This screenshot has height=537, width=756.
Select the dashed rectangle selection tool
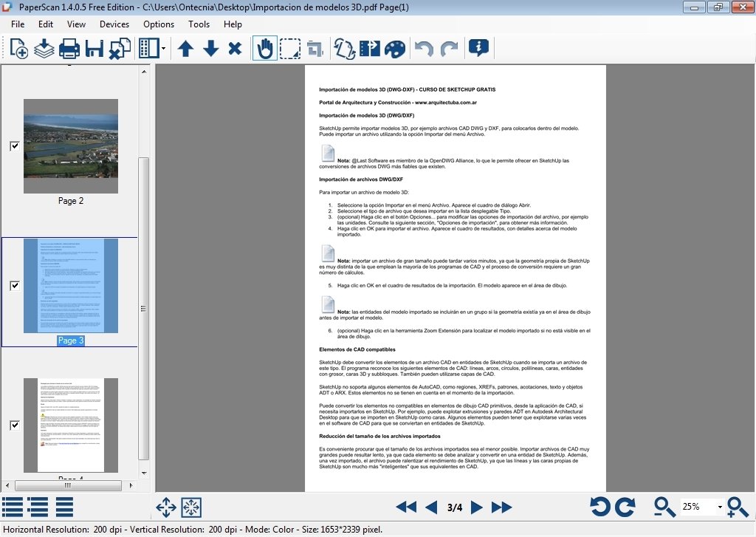pyautogui.click(x=289, y=49)
